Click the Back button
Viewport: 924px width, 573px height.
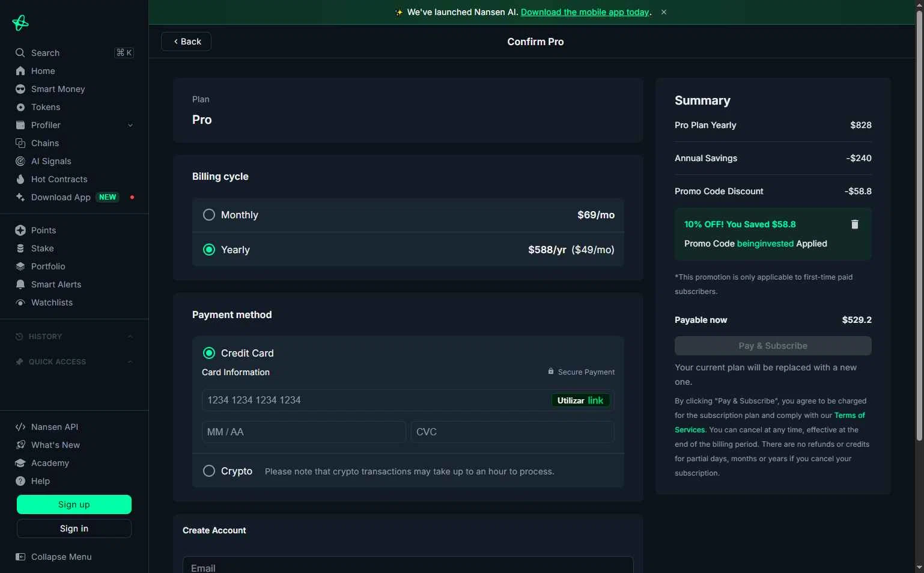[186, 41]
